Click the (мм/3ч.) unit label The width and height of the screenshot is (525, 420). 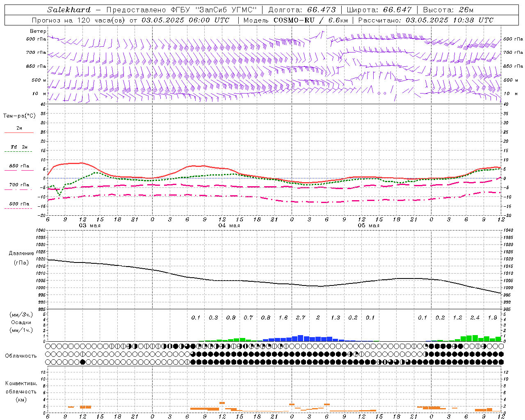pos(21,315)
